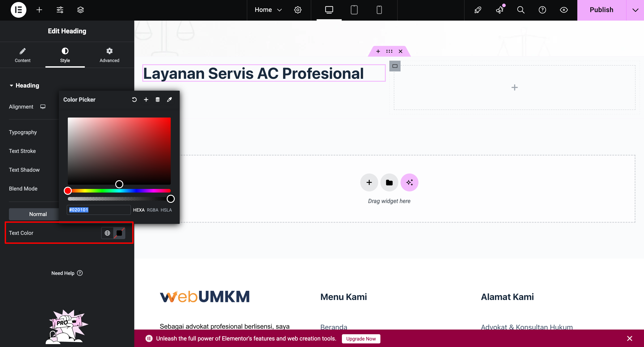Viewport: 644px width, 347px height.
Task: Open Finder search magnifier icon
Action: point(520,10)
